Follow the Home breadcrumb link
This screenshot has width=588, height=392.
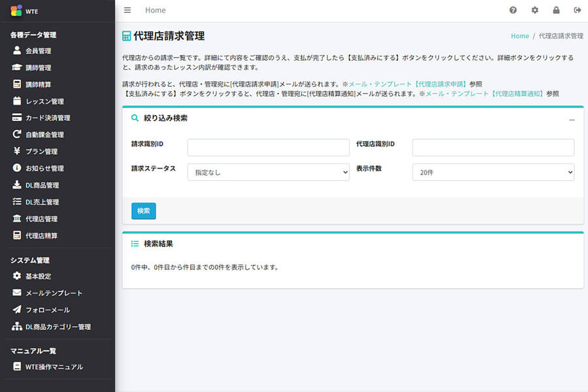[x=519, y=36]
